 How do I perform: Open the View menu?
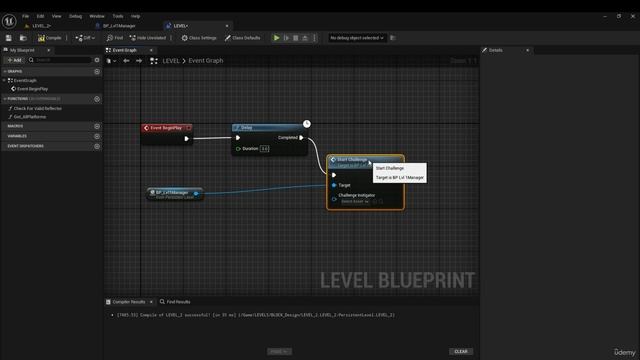pos(56,16)
